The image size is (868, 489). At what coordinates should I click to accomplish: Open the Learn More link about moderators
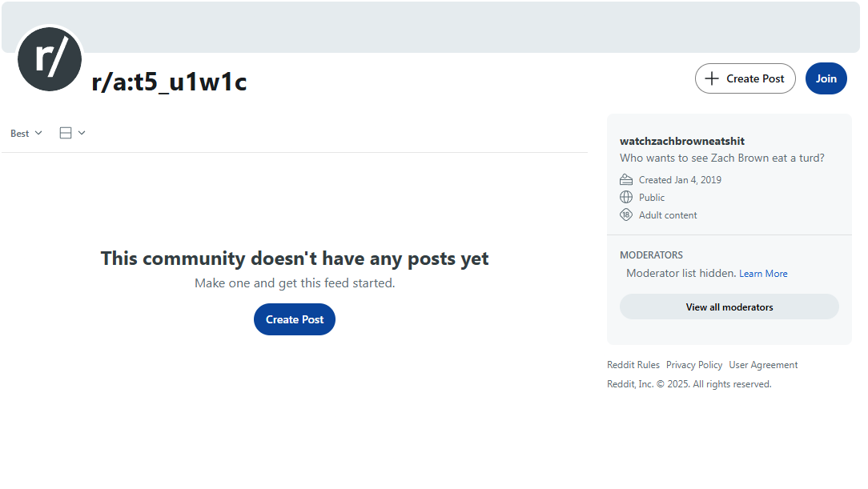tap(763, 273)
